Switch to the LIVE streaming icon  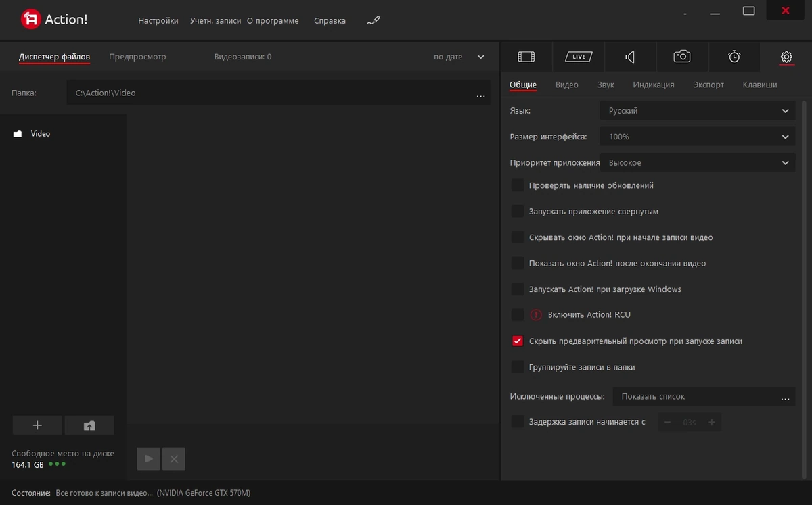tap(579, 57)
